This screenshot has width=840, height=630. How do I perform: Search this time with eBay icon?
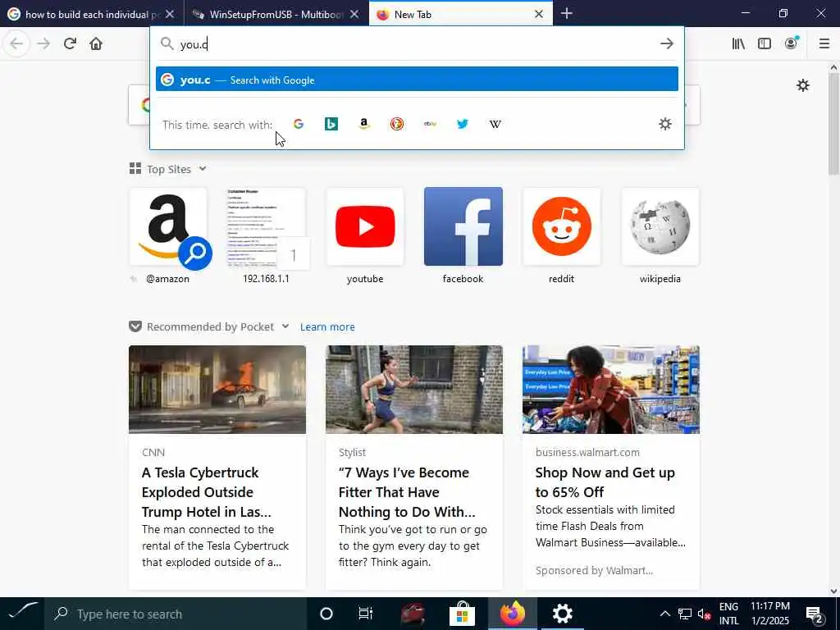(430, 124)
